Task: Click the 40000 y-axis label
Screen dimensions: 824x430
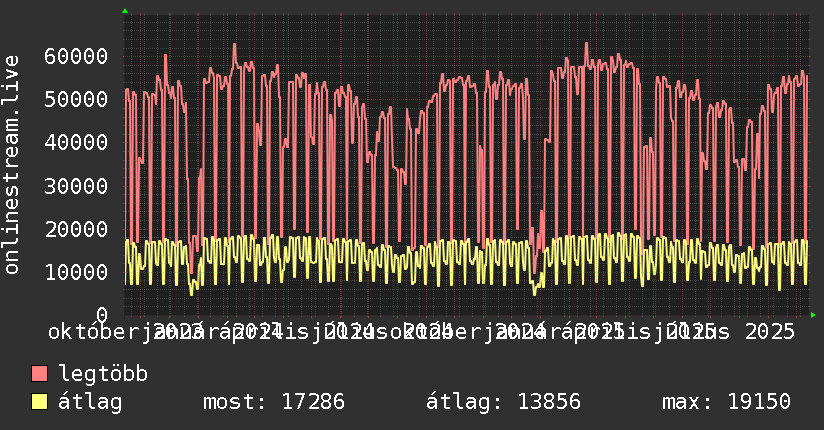Action: pos(76,142)
